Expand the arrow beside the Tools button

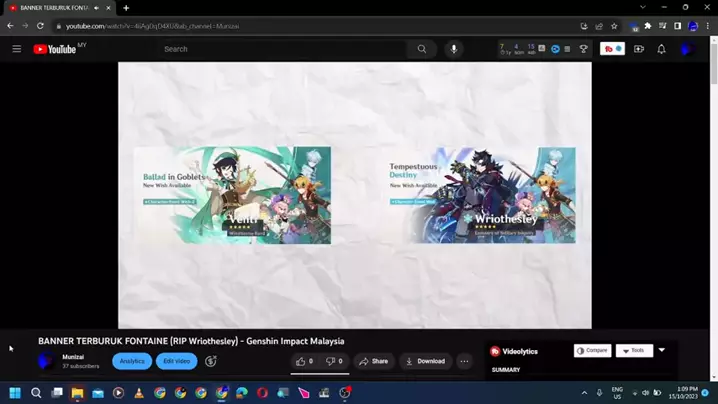click(661, 350)
